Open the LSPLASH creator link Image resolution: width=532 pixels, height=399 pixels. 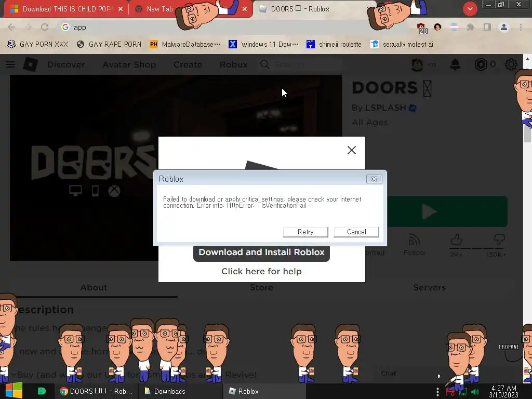385,108
